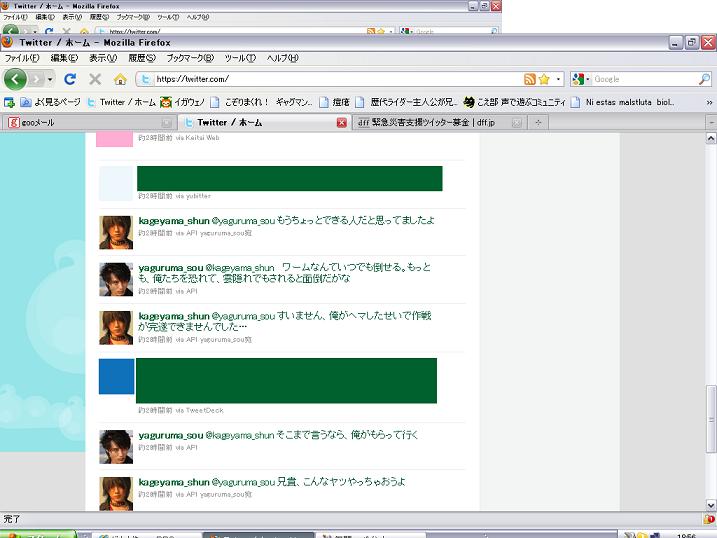Viewport: 717px width, 538px height.
Task: Open the list-all-tabs dropdown at tab bar end
Action: [x=712, y=123]
